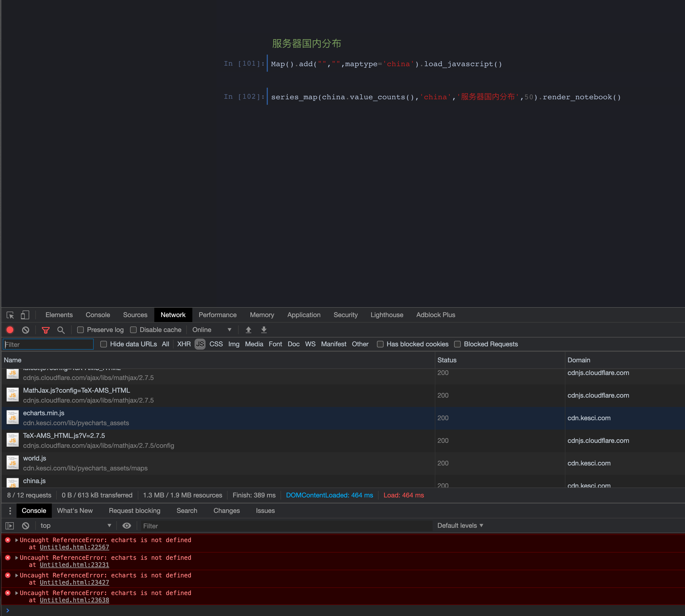
Task: Clear the network request list
Action: [25, 330]
